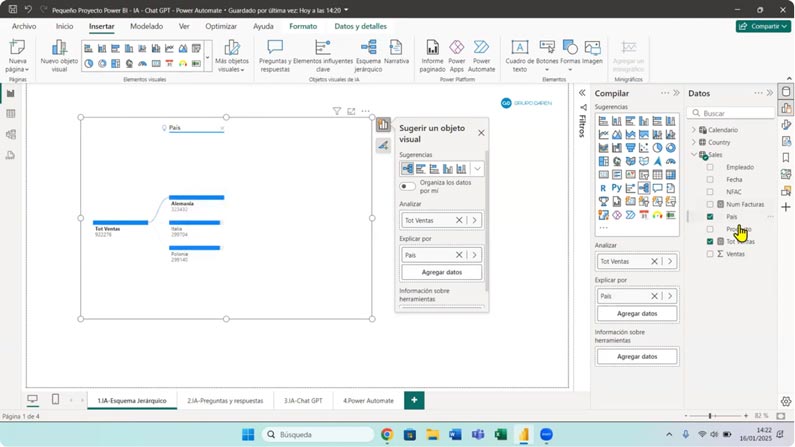Toggle Organiza los datos por mí

click(x=407, y=186)
